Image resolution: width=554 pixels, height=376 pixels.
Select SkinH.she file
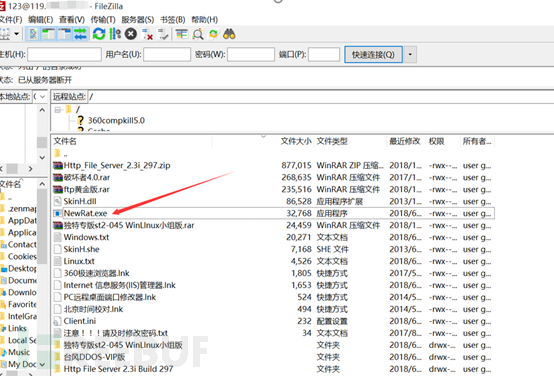pyautogui.click(x=81, y=249)
